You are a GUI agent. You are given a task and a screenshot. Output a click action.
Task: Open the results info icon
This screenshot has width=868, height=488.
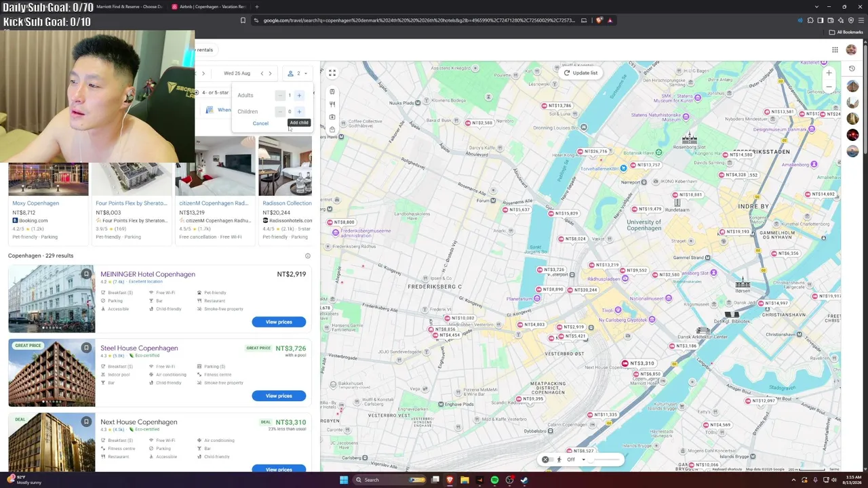[307, 256]
